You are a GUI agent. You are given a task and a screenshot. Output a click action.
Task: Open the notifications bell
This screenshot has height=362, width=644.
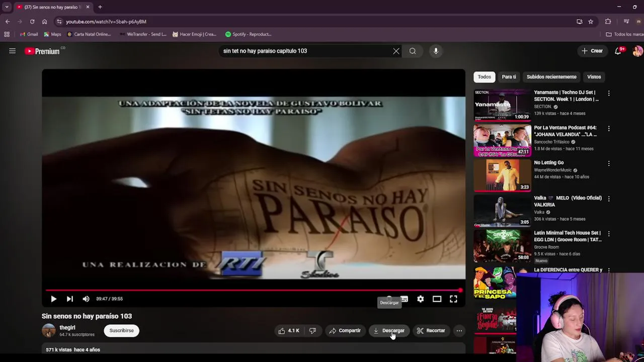coord(618,51)
